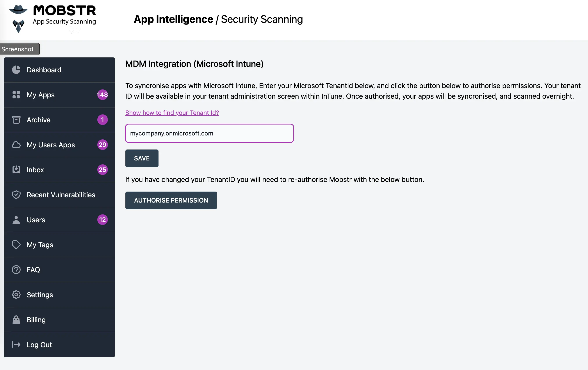Viewport: 588px width, 370px height.
Task: Select the Recent Vulnerabilities shield icon
Action: tap(16, 194)
